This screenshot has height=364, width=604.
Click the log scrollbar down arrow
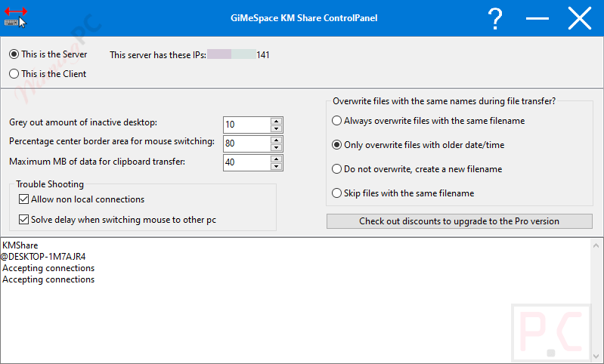[x=596, y=356]
